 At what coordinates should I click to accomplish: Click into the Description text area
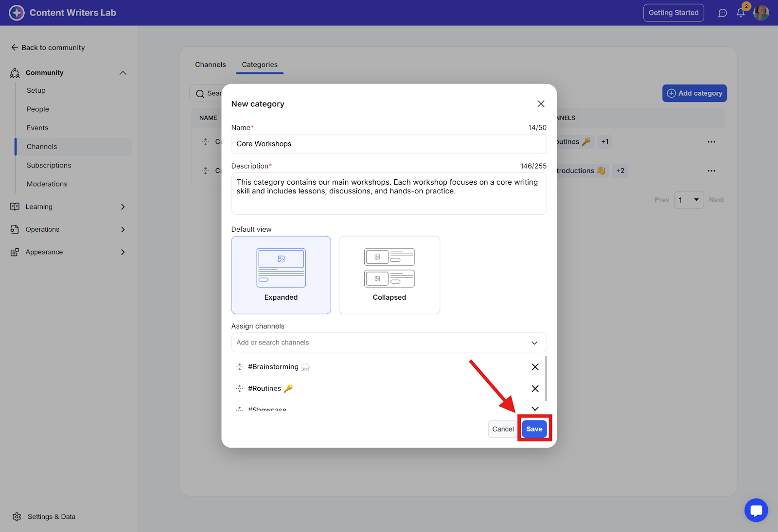click(389, 193)
